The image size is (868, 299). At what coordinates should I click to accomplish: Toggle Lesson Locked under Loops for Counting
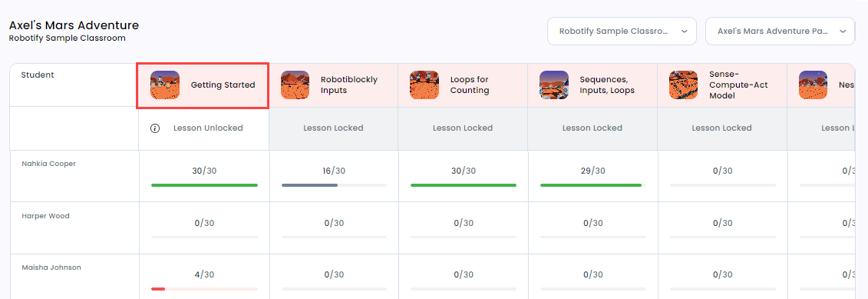click(x=463, y=128)
